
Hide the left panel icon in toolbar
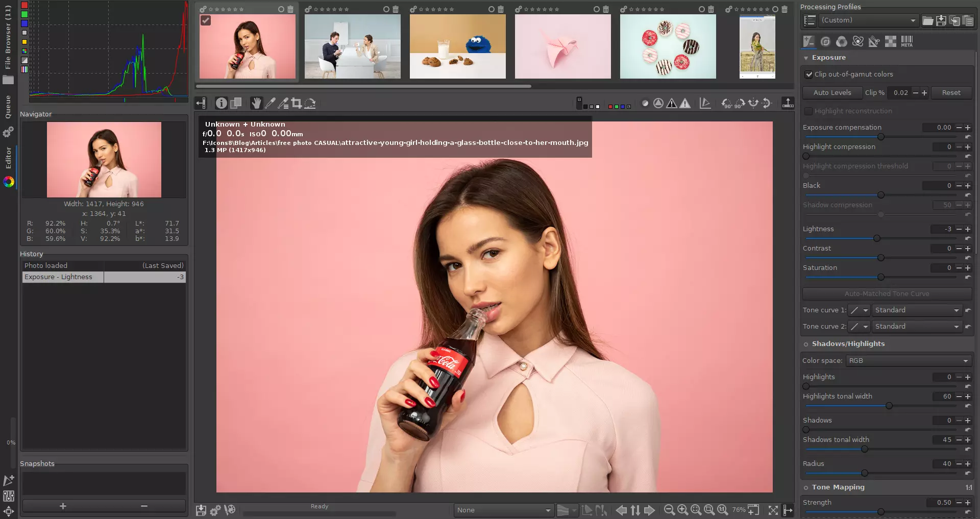pos(201,103)
